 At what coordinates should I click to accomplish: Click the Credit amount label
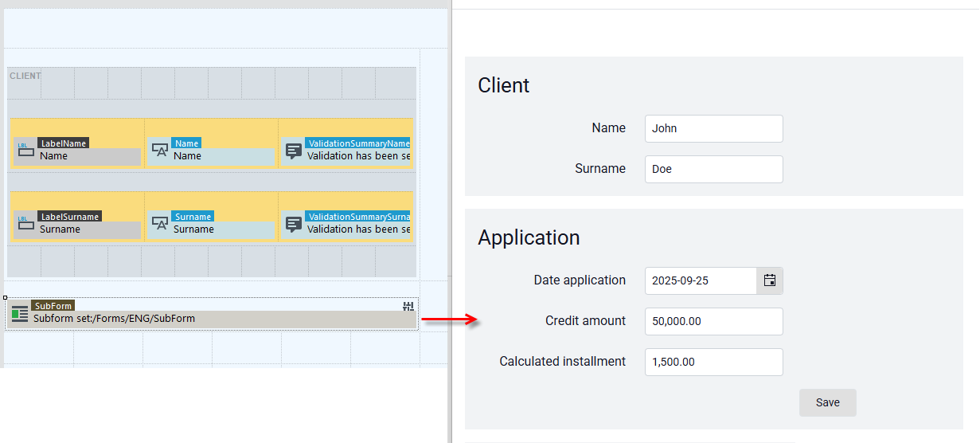585,321
